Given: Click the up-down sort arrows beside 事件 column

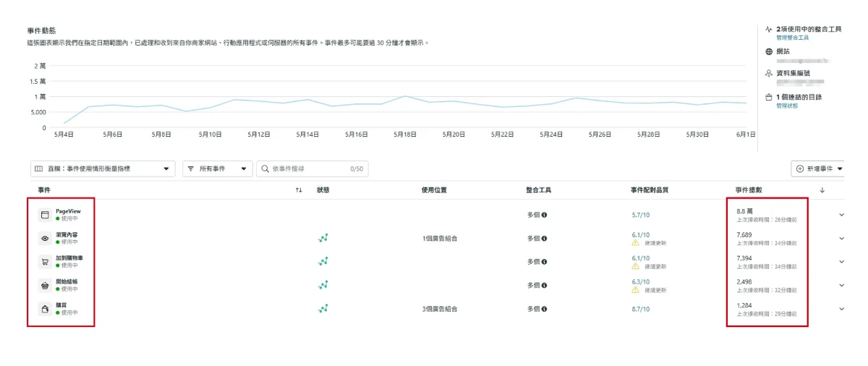Looking at the screenshot, I should click(x=299, y=190).
